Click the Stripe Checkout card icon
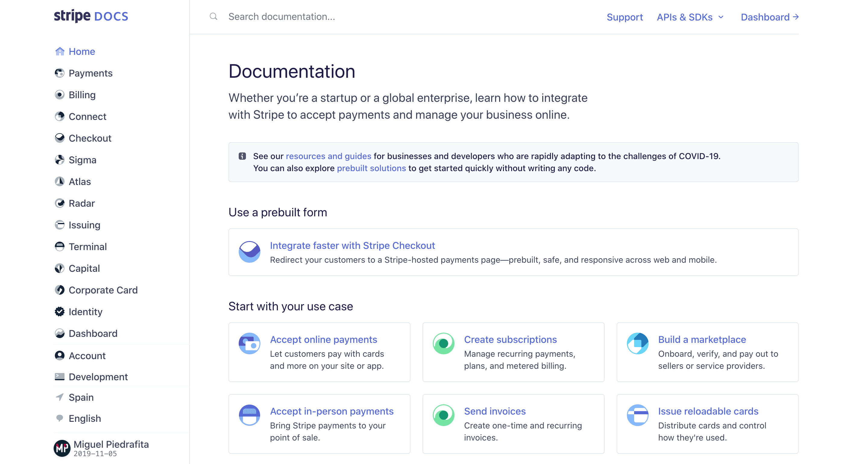The width and height of the screenshot is (868, 464). pos(249,252)
